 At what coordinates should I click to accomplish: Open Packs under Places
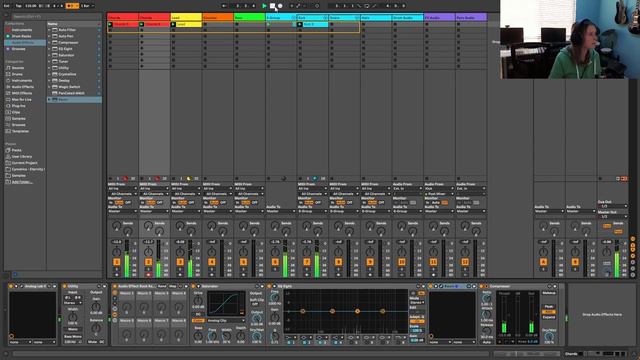17,150
